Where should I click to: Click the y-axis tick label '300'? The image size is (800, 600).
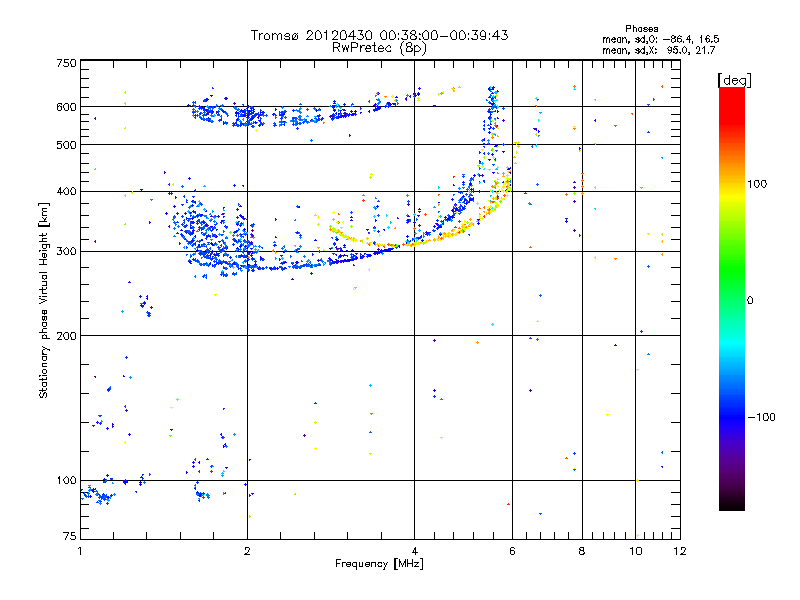coord(67,252)
